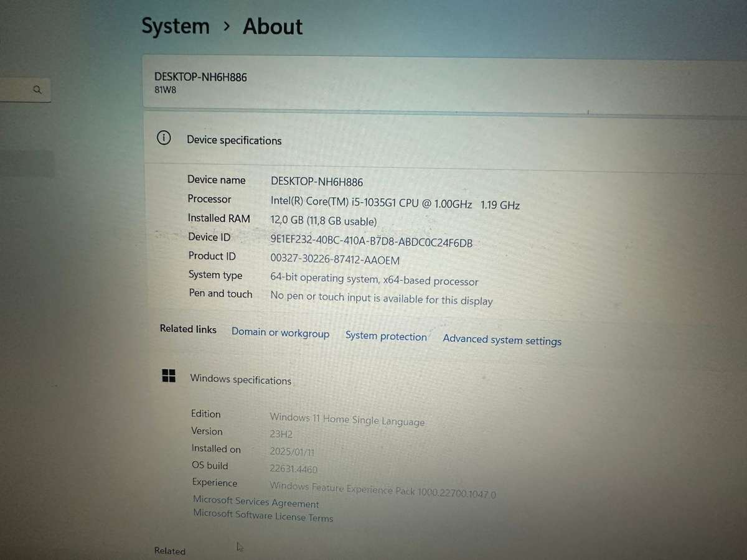Expand the DESKTOP-NH6H886 device header card
Screen dimensions: 747x560
click(x=436, y=83)
